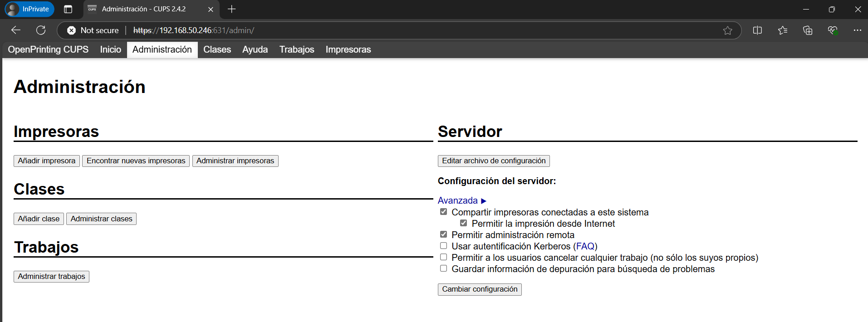This screenshot has width=868, height=322.
Task: Click the Not secure site info badge
Action: click(93, 30)
